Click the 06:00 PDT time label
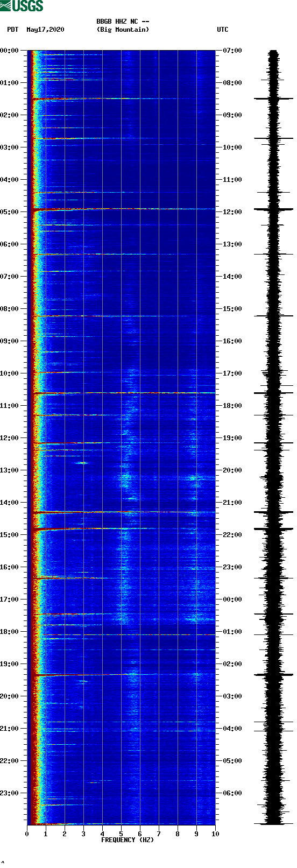 [10, 244]
